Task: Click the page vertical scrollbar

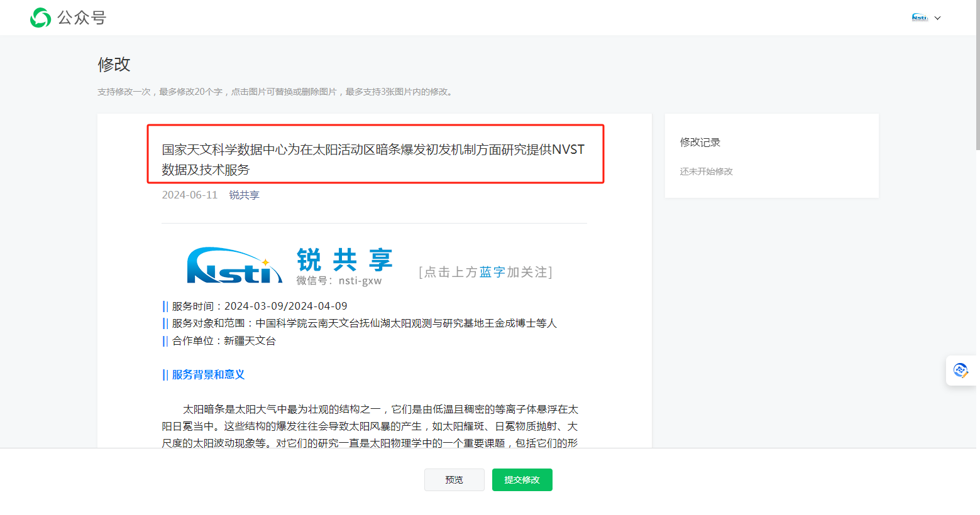Action: pyautogui.click(x=977, y=75)
